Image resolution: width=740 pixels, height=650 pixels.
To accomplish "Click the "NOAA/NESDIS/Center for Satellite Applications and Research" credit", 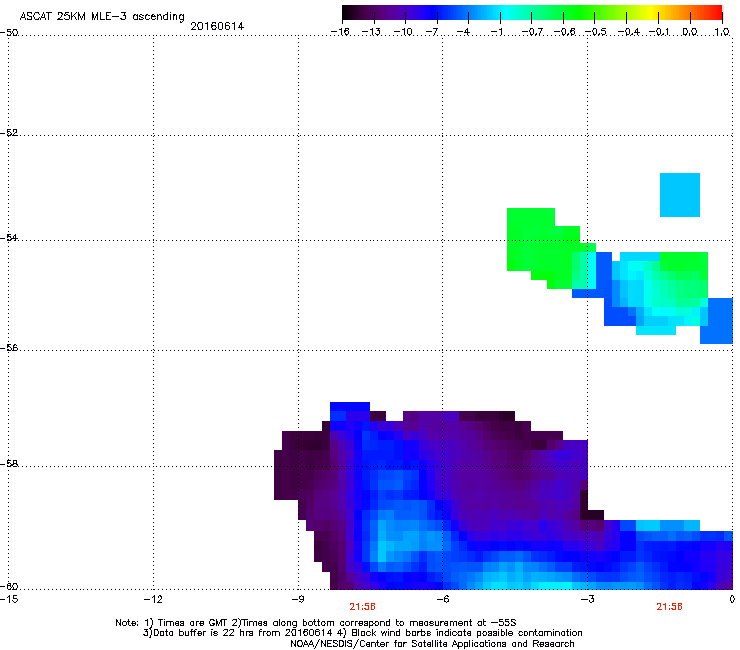I will (x=432, y=644).
